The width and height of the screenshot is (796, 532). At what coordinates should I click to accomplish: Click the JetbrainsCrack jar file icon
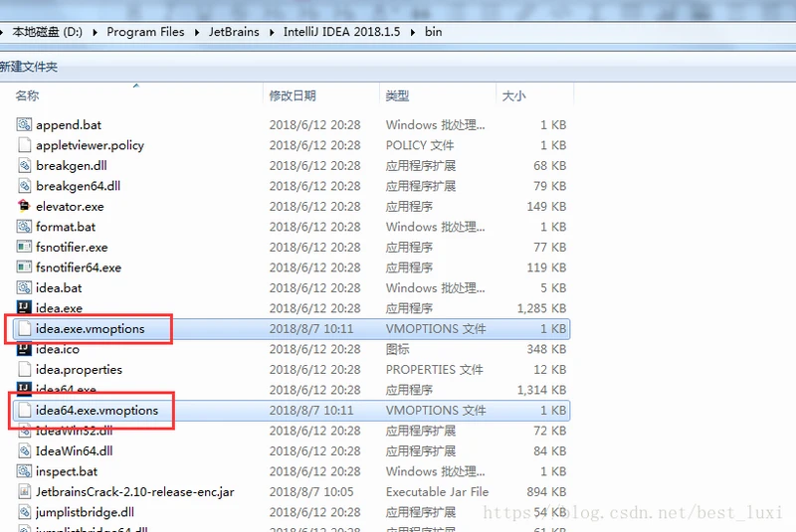[24, 491]
